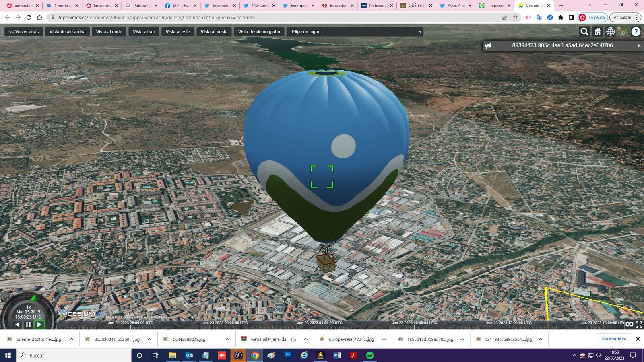Screen dimensions: 644x362
Task: Expand the 'Elige un lugar' dropdown
Action: point(355,31)
